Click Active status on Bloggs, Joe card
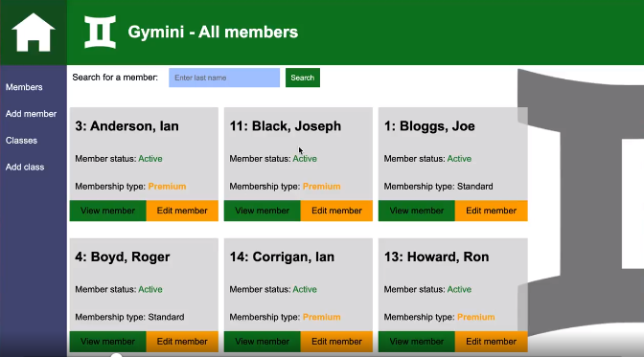Image resolution: width=644 pixels, height=357 pixels. pos(459,158)
